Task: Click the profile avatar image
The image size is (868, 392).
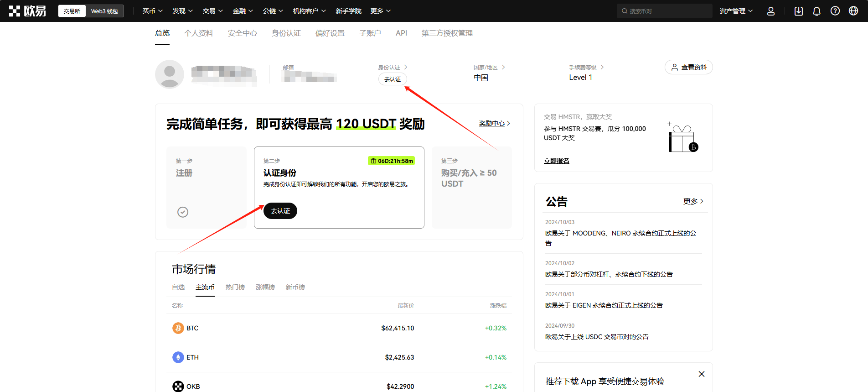Action: point(170,74)
